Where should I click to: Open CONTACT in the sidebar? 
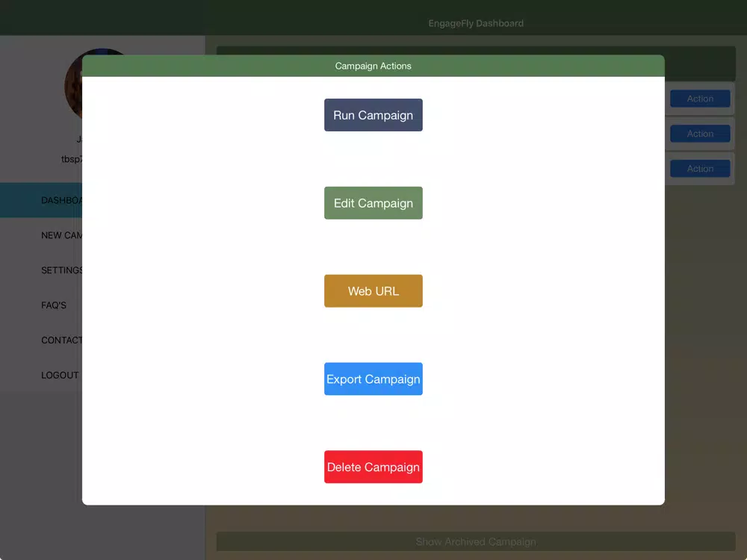coord(61,340)
